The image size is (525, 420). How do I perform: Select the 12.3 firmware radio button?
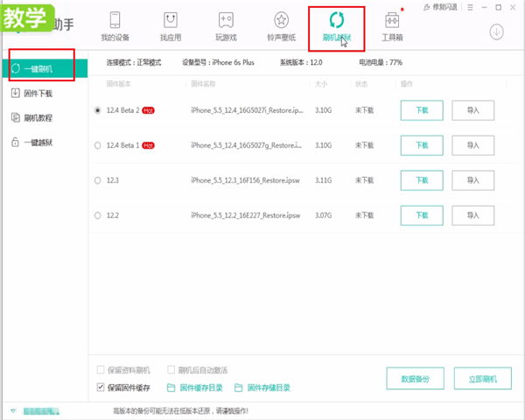[x=97, y=179]
